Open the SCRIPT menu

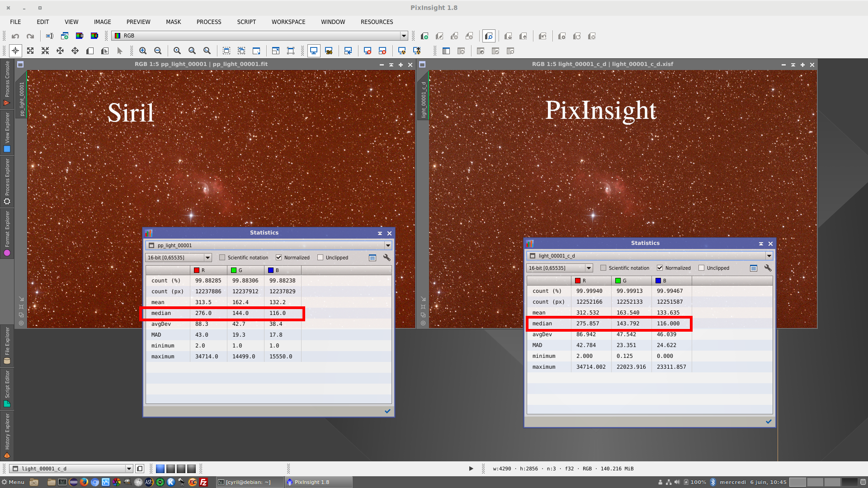click(x=246, y=22)
